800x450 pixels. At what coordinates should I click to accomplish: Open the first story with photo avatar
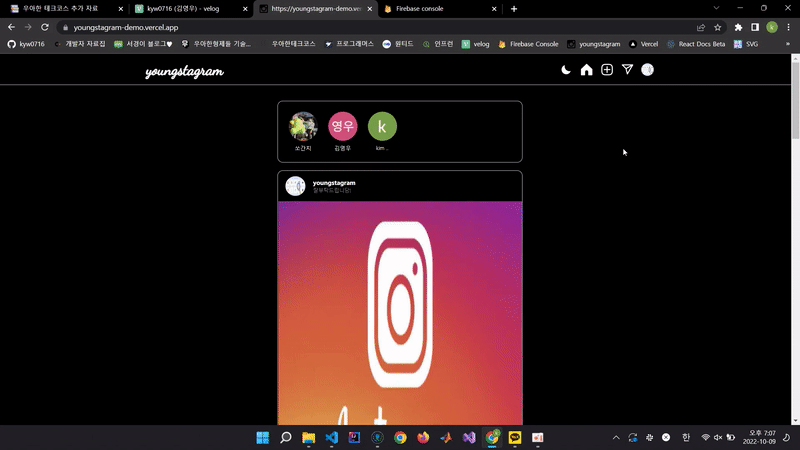point(303,126)
